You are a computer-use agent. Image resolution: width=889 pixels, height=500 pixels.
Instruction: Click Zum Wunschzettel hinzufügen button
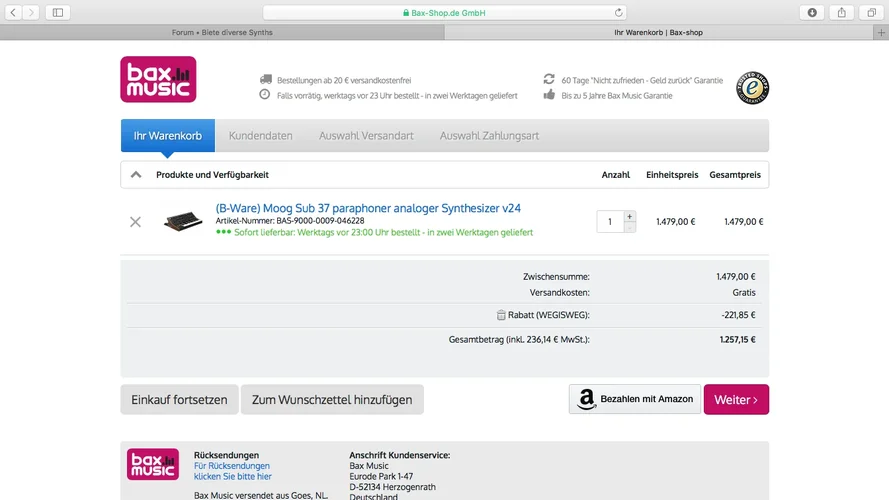332,400
